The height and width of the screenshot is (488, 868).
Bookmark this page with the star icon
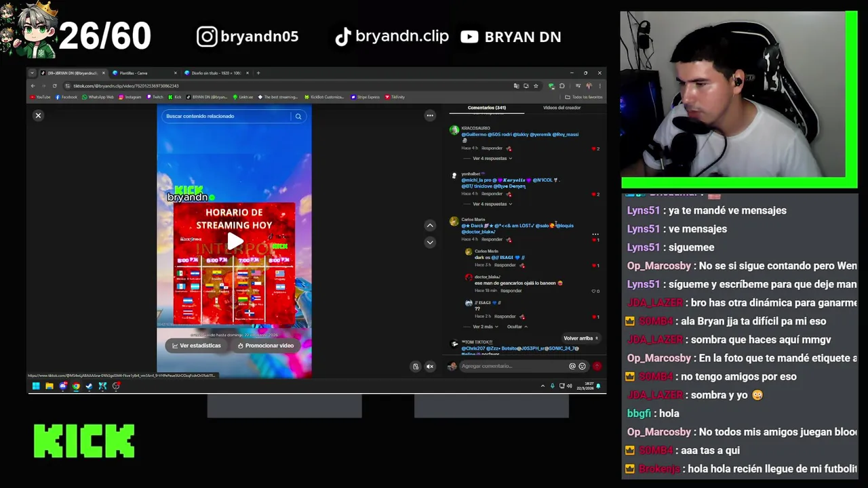tap(536, 86)
